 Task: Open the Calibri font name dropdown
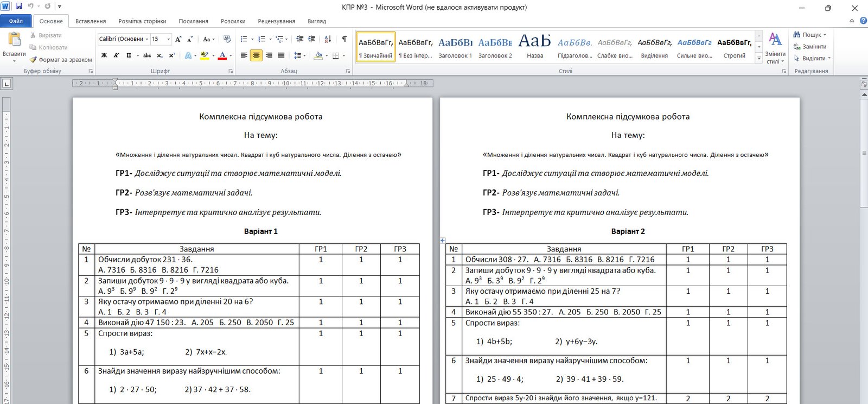(x=147, y=39)
